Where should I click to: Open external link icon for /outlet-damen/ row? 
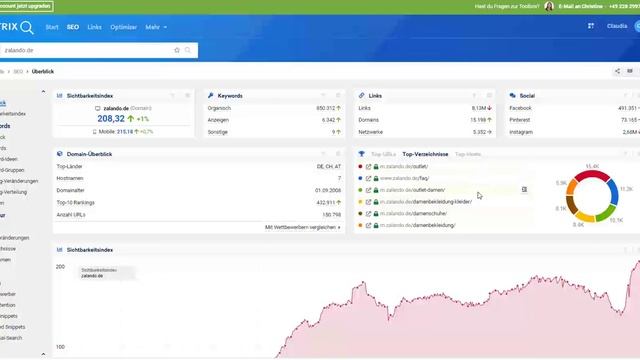(x=368, y=190)
